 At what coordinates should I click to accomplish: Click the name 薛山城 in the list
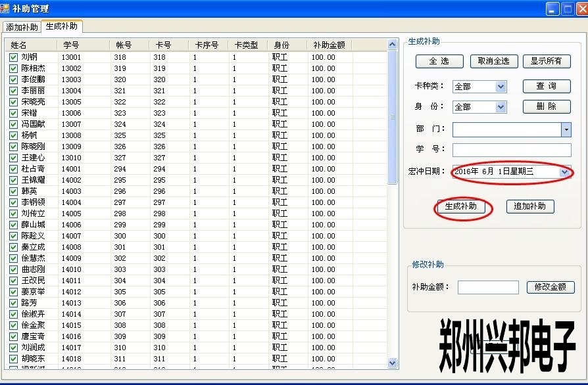(x=33, y=225)
